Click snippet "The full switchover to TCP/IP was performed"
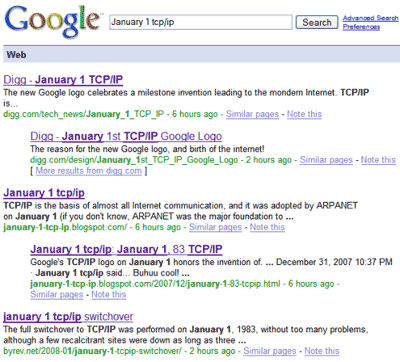This screenshot has height=362, width=400. (186, 335)
